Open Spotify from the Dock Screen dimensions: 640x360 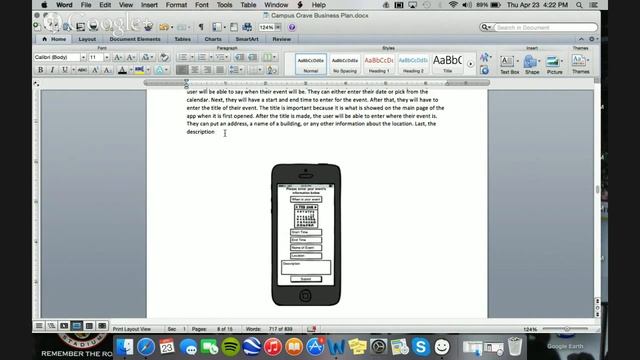231,347
